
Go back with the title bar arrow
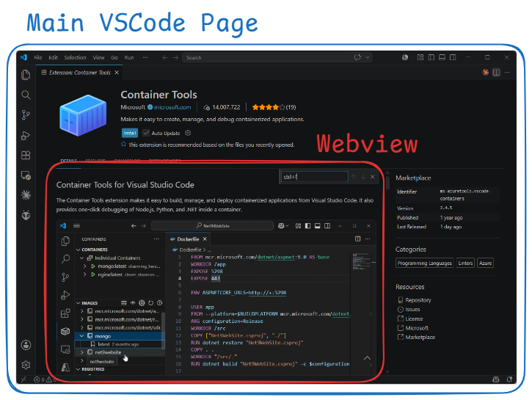[165, 58]
